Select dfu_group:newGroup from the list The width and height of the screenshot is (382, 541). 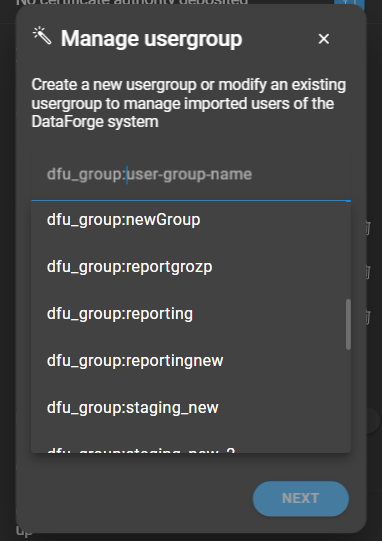(x=191, y=220)
